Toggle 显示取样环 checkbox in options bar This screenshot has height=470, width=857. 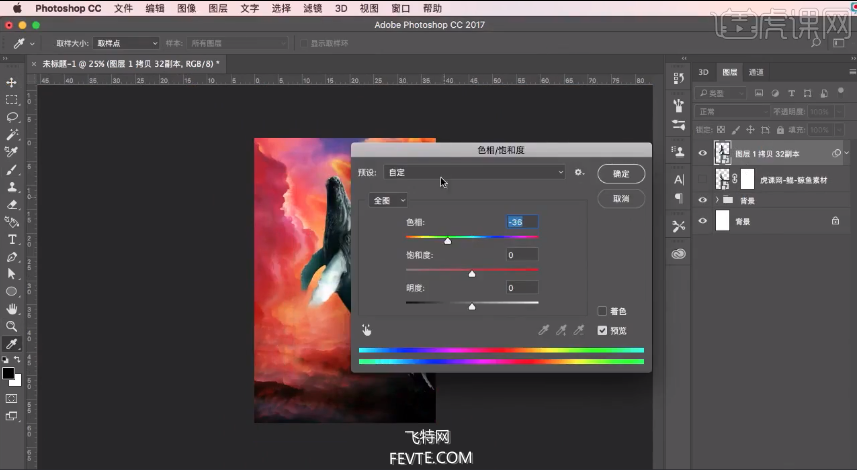pos(304,43)
